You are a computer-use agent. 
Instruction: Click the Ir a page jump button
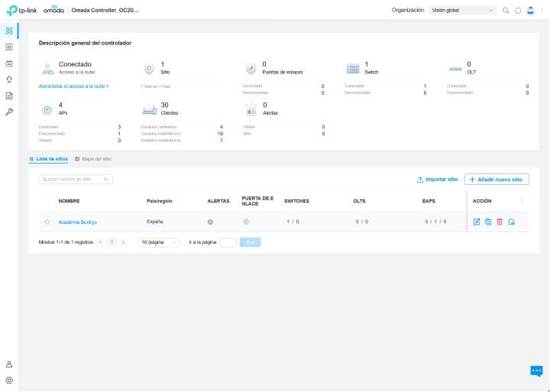point(250,242)
